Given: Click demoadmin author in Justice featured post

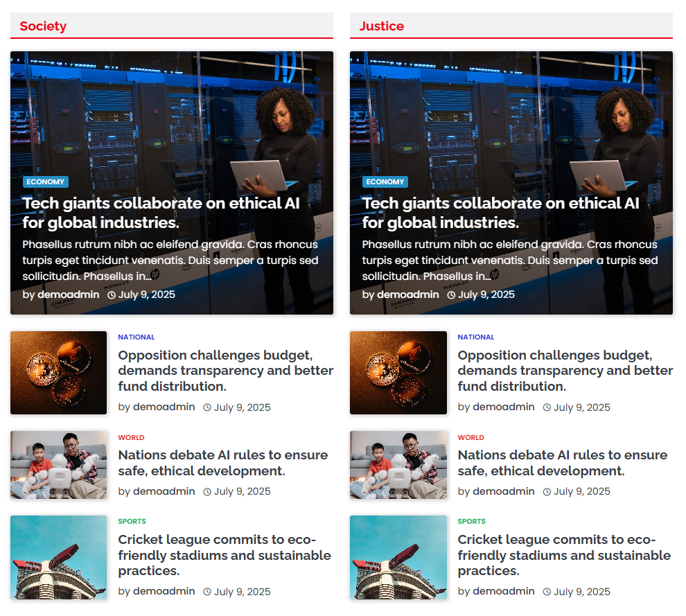Looking at the screenshot, I should 407,294.
